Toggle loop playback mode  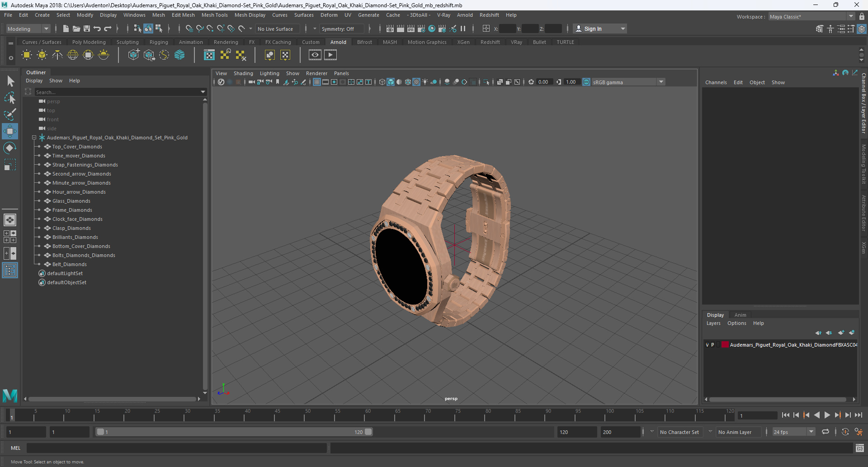[826, 432]
